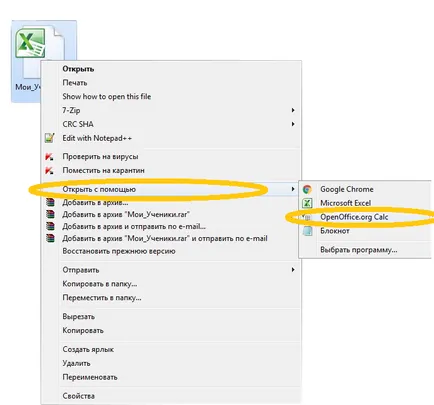Choose Открыть from the context menu
Image resolution: width=434 pixels, height=405 pixels.
tap(78, 69)
